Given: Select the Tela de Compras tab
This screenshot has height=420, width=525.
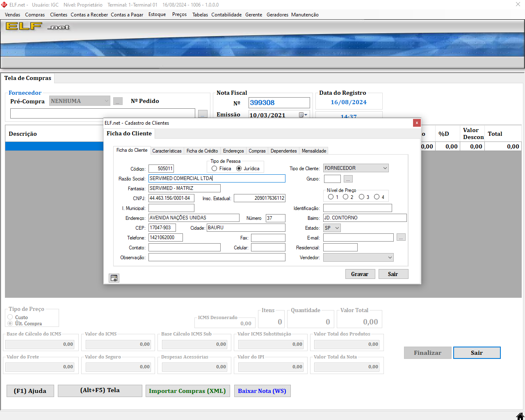Looking at the screenshot, I should 28,78.
